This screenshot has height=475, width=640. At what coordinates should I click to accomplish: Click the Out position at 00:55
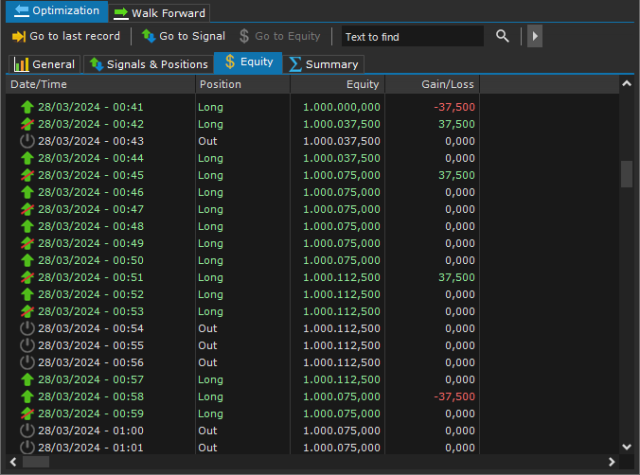coord(208,346)
